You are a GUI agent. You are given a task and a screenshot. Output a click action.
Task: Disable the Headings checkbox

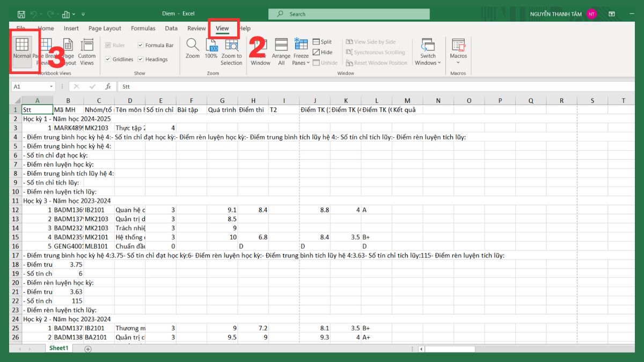[141, 59]
